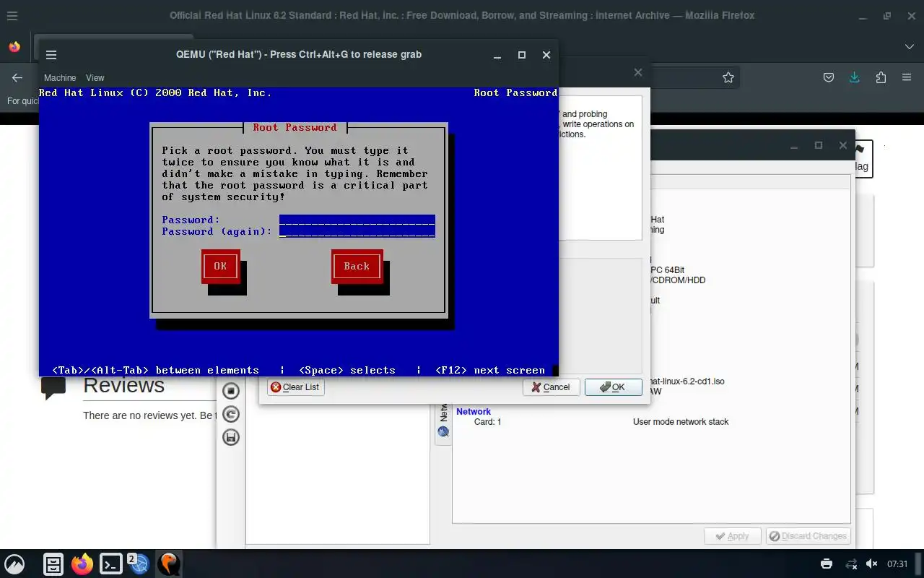Click Network heading in VM info
924x578 pixels.
tap(474, 412)
